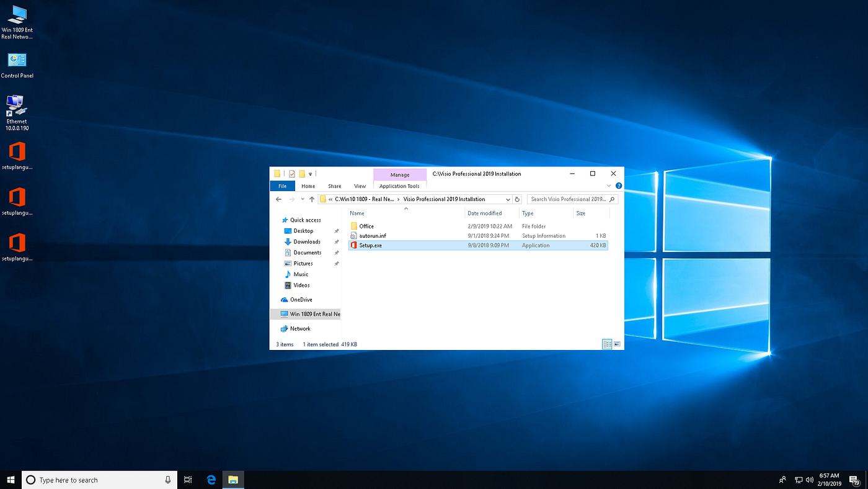
Task: Open the Control Panel desktop icon
Action: click(x=17, y=66)
